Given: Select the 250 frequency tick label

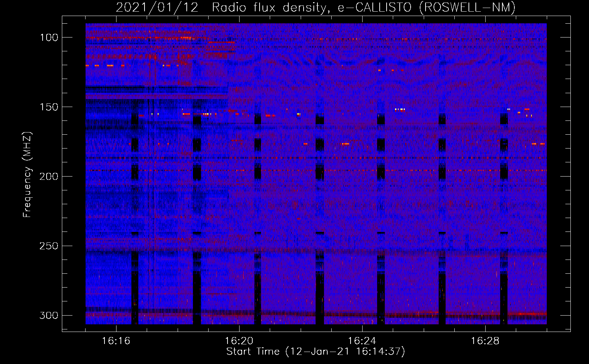Looking at the screenshot, I should 49,246.
